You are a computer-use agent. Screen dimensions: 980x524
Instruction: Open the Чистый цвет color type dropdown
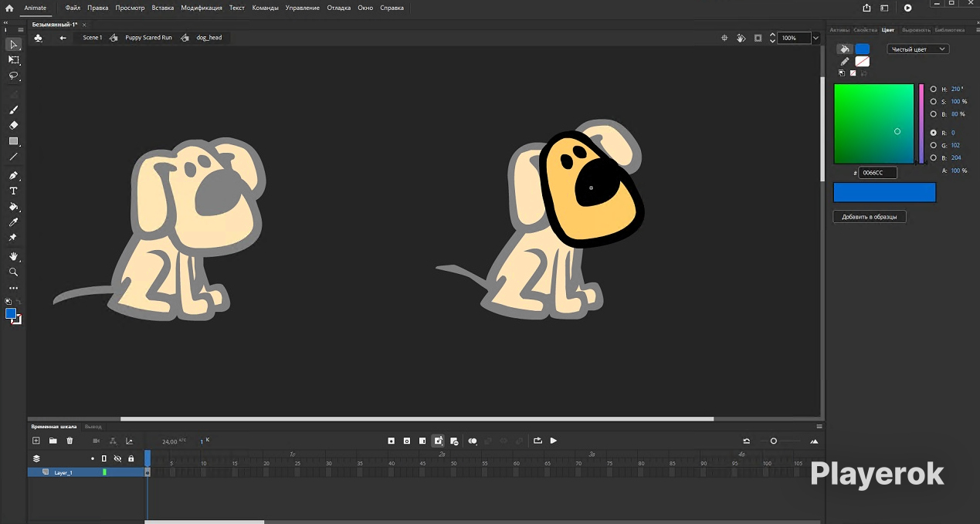pyautogui.click(x=917, y=49)
